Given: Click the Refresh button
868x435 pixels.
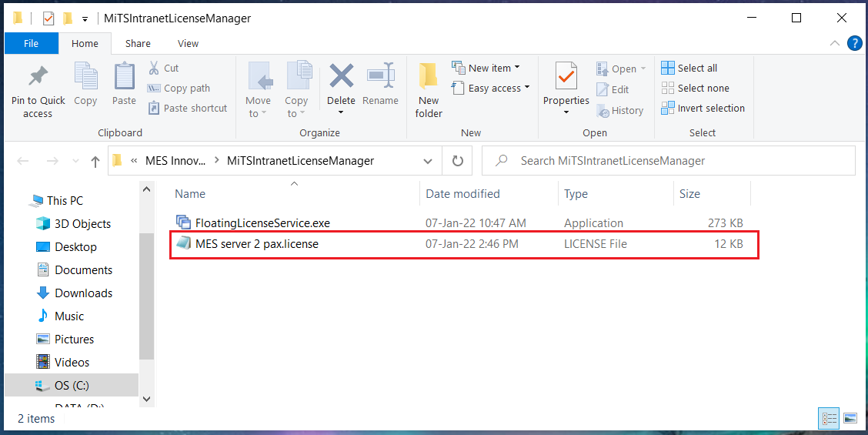Looking at the screenshot, I should [x=457, y=161].
